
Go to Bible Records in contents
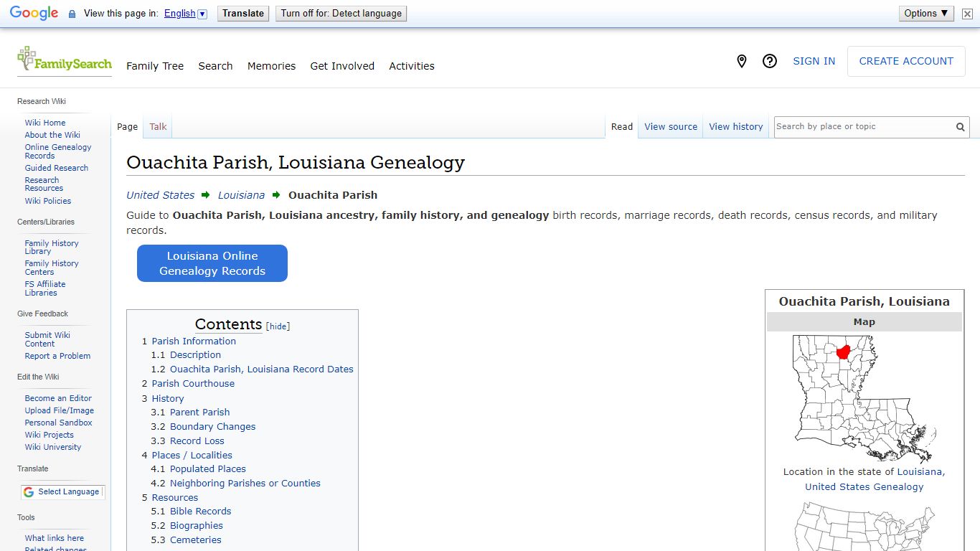click(x=201, y=512)
